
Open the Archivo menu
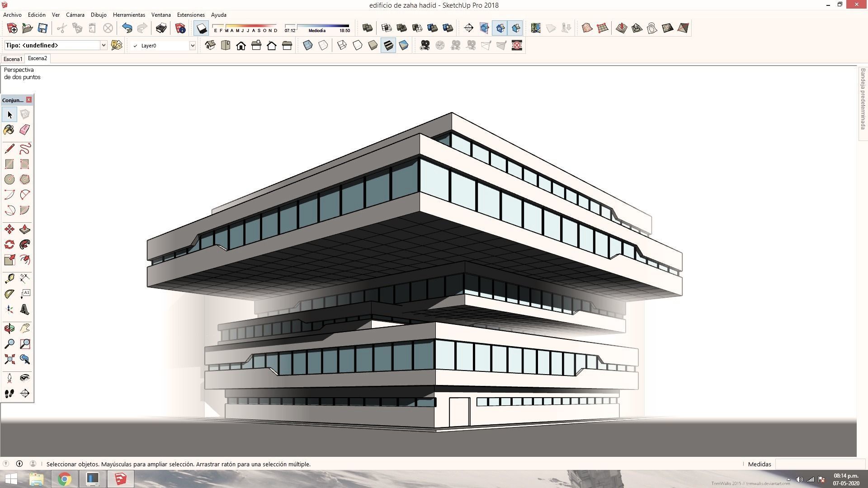(12, 15)
